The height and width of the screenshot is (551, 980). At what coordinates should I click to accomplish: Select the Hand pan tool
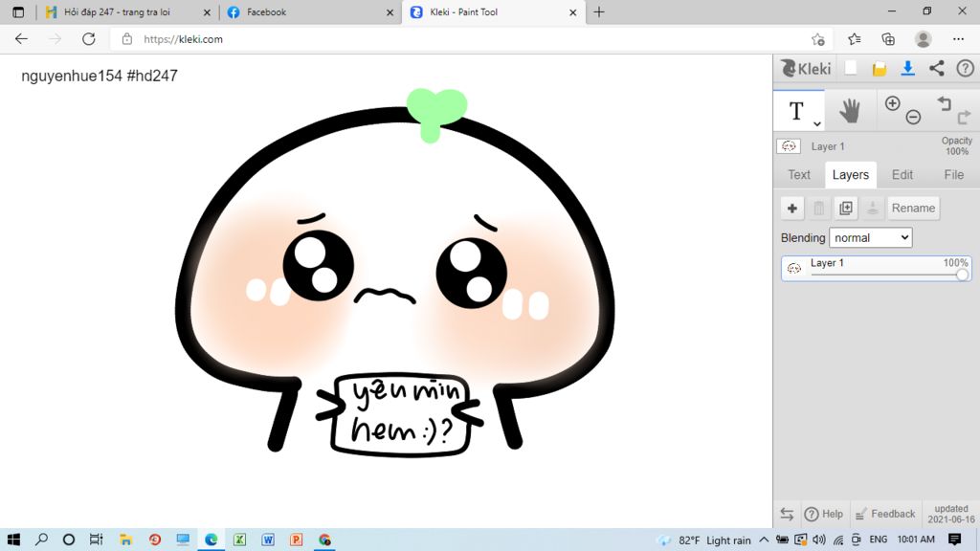pos(850,111)
